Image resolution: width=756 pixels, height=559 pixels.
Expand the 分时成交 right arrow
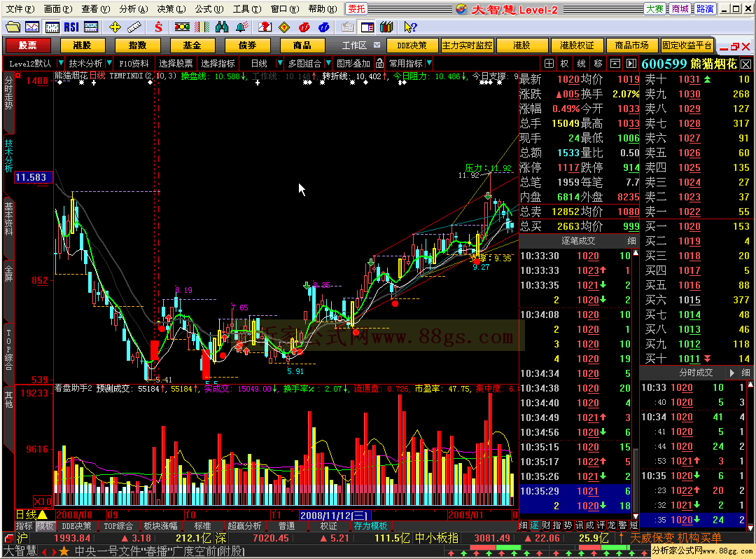732,373
